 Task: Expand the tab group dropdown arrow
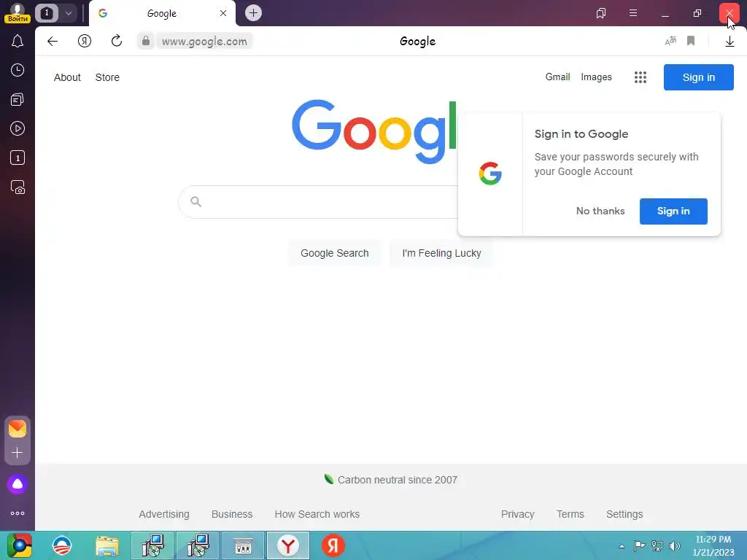(69, 13)
